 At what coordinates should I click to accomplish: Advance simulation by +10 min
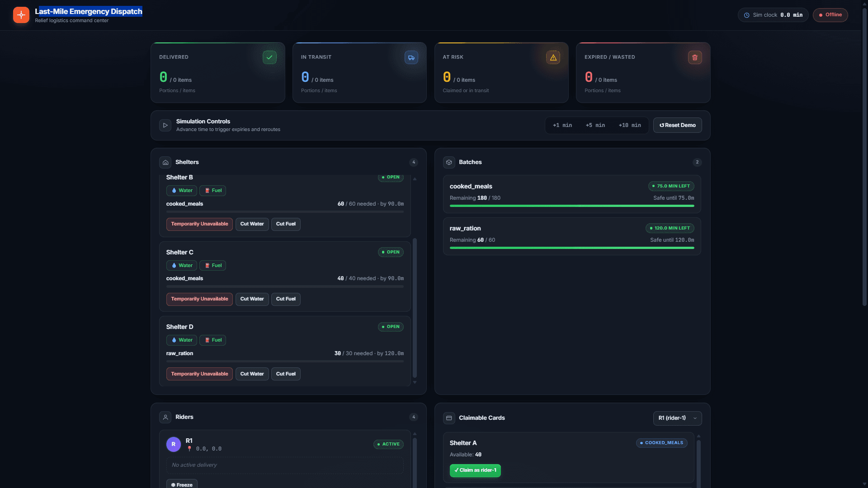[630, 125]
